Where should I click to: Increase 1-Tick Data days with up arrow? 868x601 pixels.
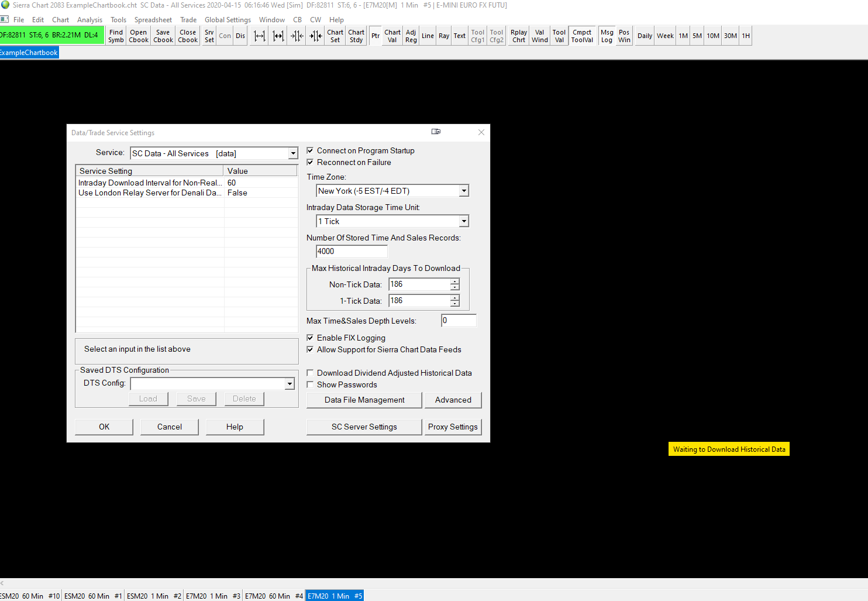tap(454, 298)
